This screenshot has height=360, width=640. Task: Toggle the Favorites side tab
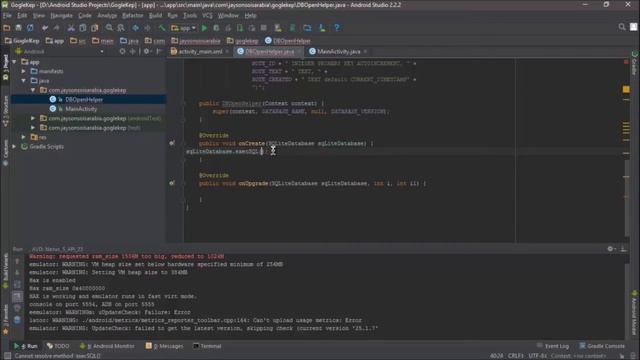pyautogui.click(x=5, y=320)
